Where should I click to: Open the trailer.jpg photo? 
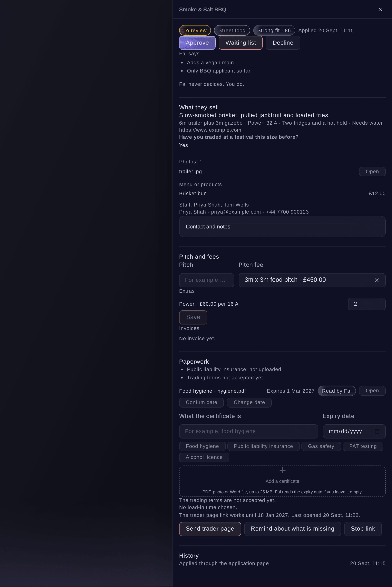372,171
